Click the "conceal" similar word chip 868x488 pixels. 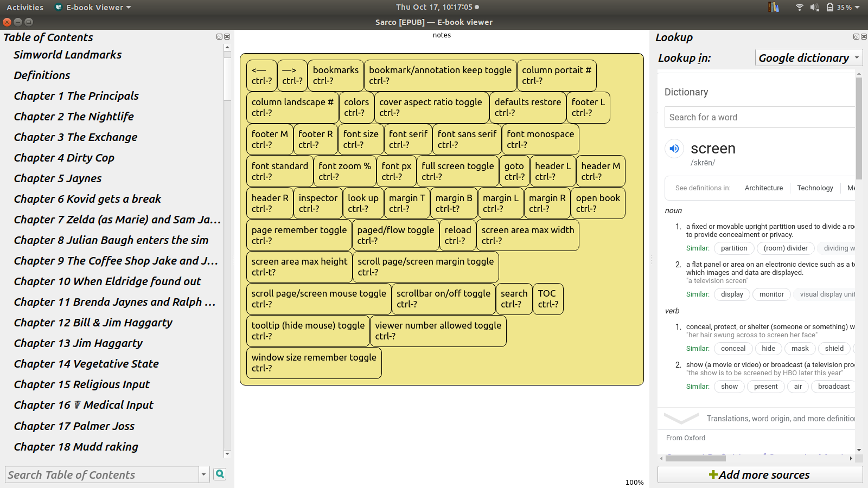point(733,349)
